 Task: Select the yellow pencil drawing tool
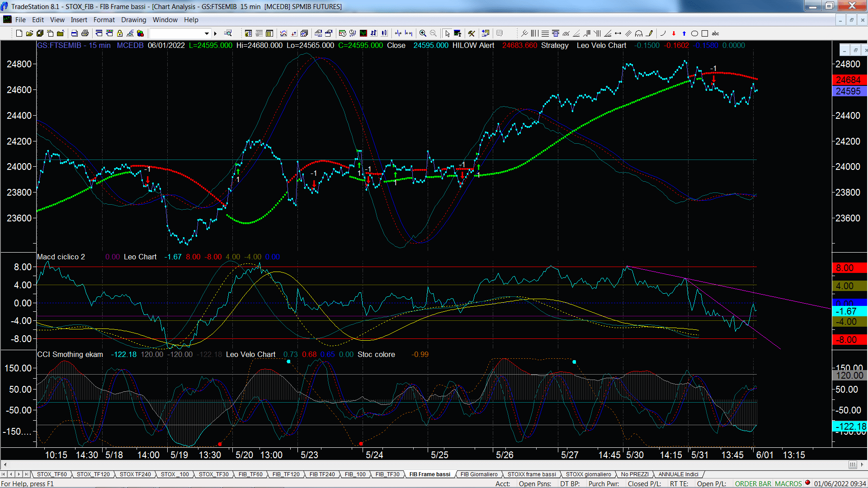649,33
